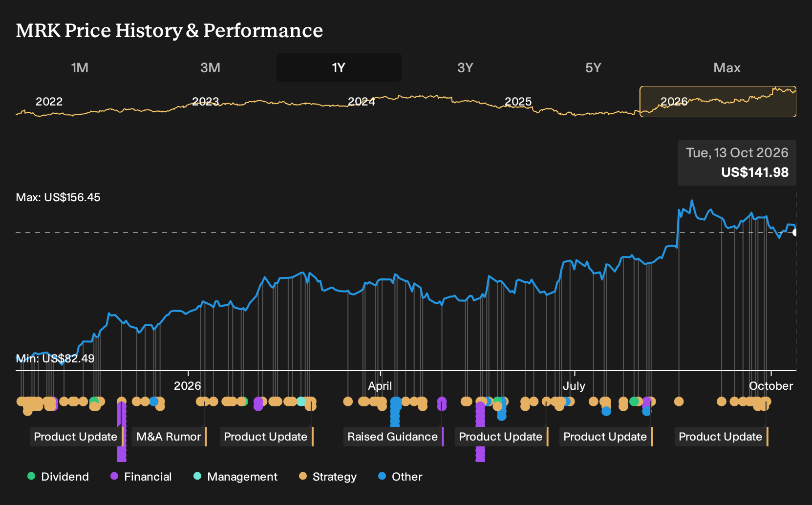Image resolution: width=812 pixels, height=505 pixels.
Task: Click the October axis label
Action: [x=771, y=386]
